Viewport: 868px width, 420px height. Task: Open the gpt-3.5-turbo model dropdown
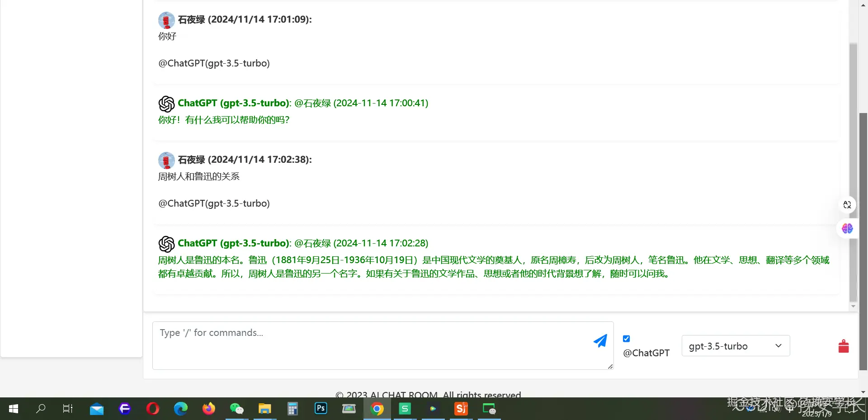click(x=736, y=346)
